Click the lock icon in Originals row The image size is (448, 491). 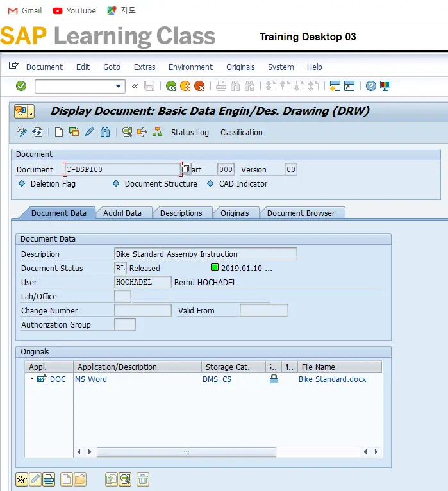coord(274,379)
